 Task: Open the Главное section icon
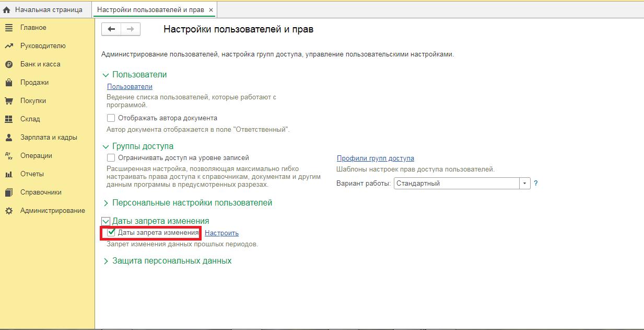click(8, 28)
